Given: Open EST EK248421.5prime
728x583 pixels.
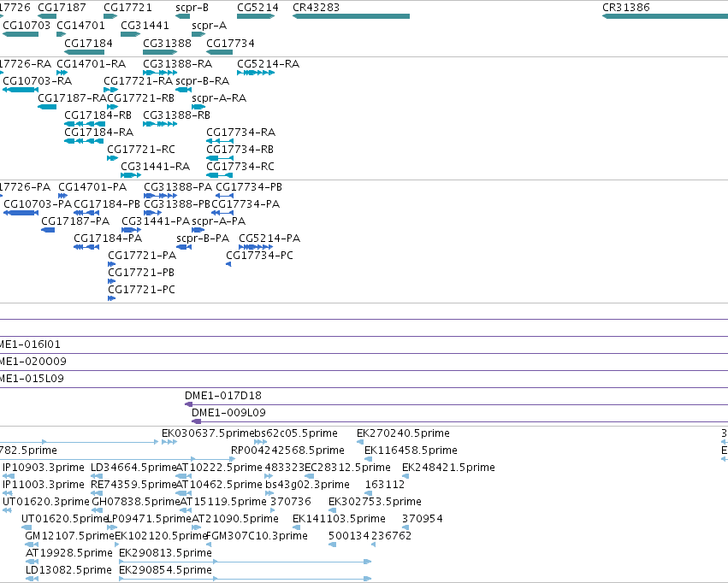Looking at the screenshot, I should [x=405, y=476].
